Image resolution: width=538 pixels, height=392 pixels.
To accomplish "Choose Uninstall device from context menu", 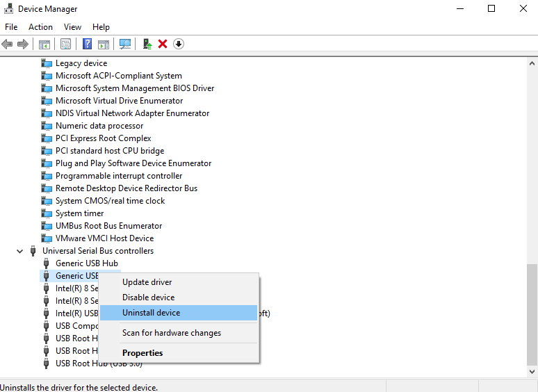I will tap(179, 313).
